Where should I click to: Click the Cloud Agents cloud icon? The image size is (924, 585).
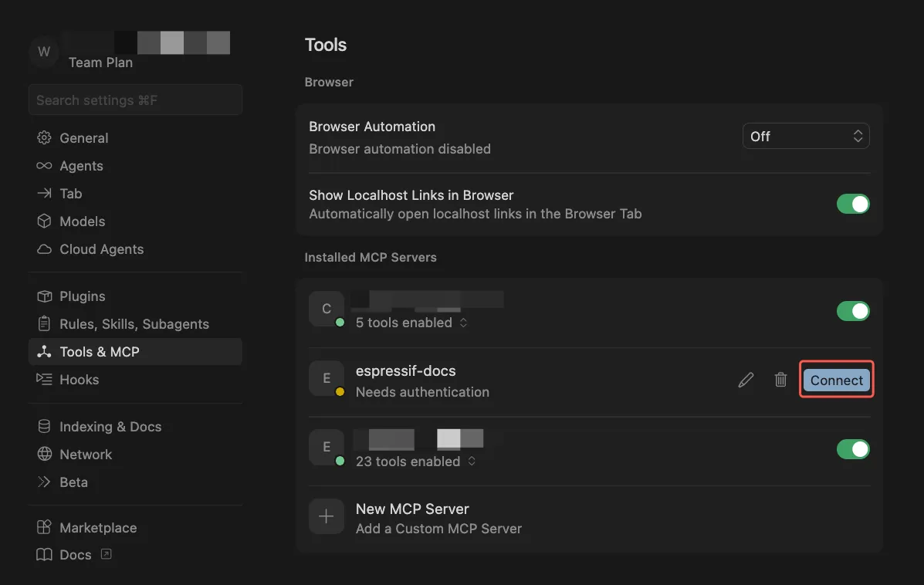click(44, 249)
